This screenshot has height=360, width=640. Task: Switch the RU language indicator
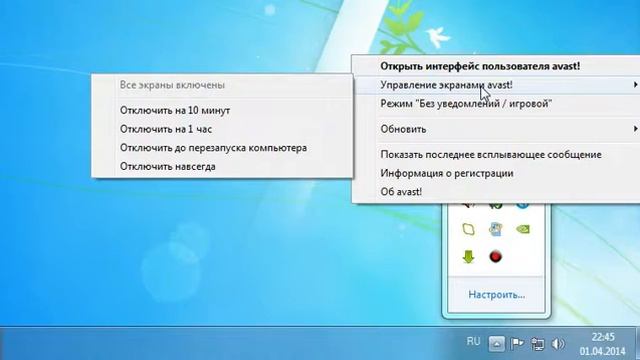(x=473, y=341)
